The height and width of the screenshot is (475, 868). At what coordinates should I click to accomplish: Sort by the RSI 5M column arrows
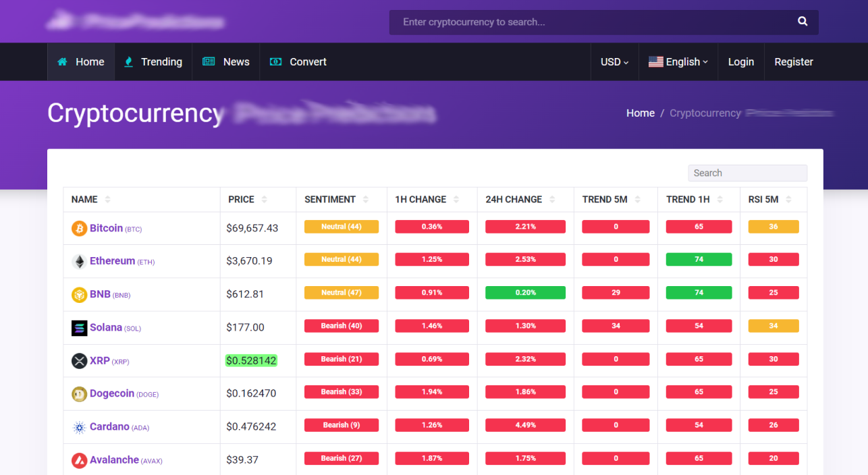pyautogui.click(x=788, y=200)
